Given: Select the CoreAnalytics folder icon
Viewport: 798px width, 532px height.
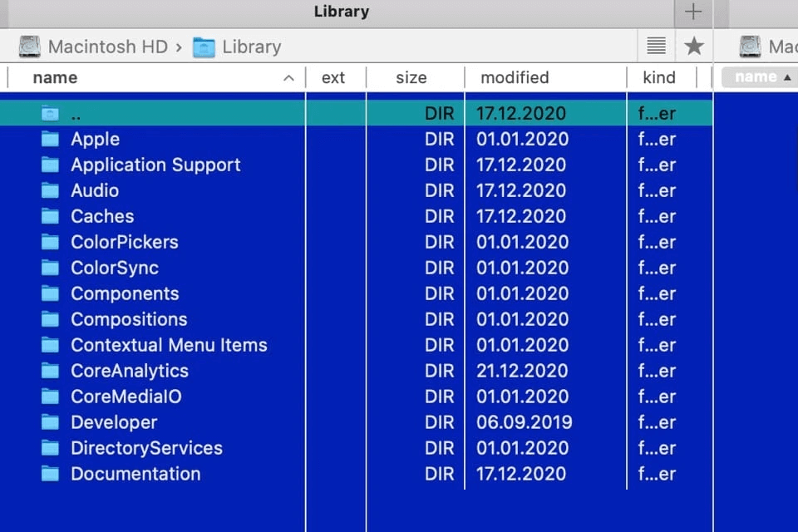Looking at the screenshot, I should tap(50, 371).
